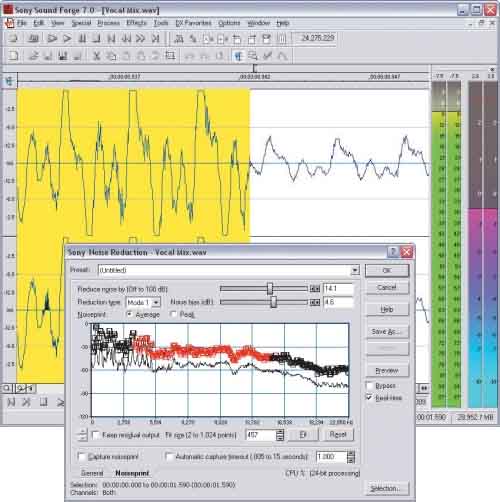The width and height of the screenshot is (500, 502).
Task: Click the Fit size field showing 457
Action: click(x=261, y=435)
